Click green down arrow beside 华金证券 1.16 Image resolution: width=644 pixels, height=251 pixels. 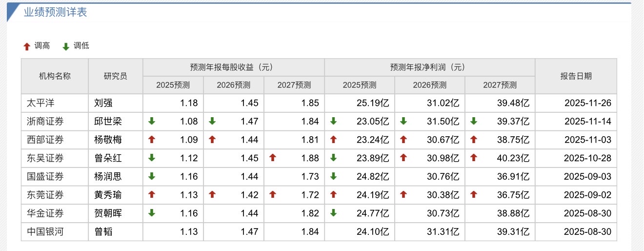click(152, 213)
